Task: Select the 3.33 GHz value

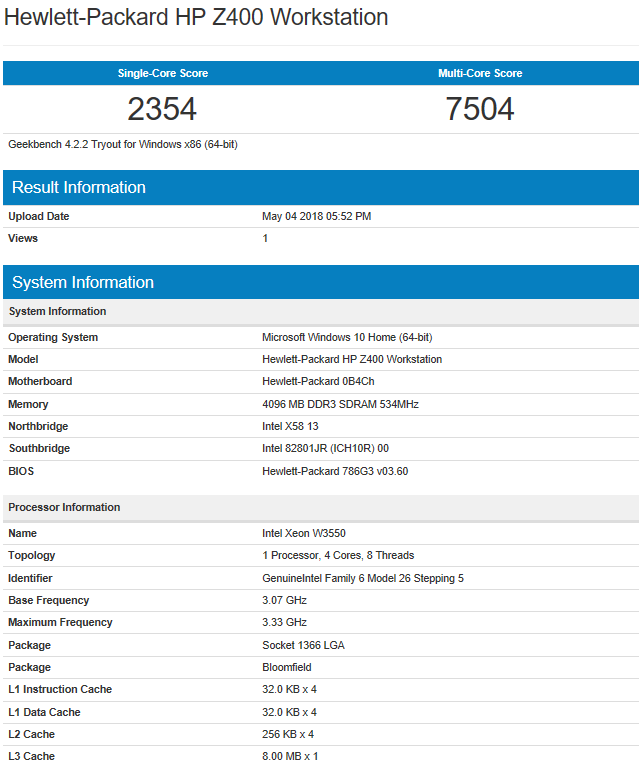Action: coord(285,623)
